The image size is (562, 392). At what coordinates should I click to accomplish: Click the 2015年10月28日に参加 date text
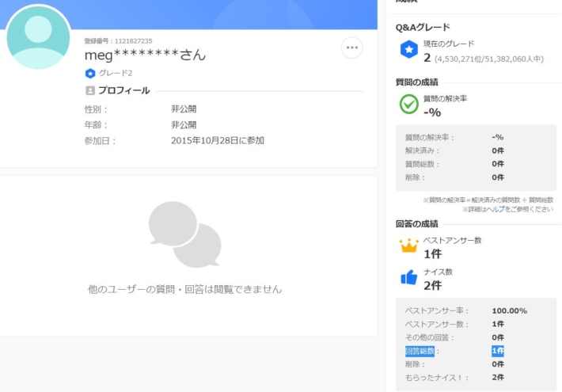(x=218, y=141)
